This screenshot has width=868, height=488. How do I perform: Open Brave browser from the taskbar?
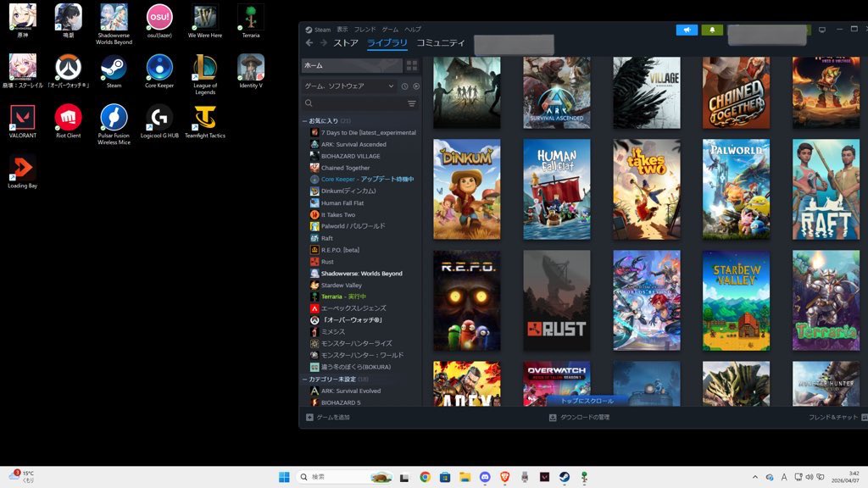pos(505,477)
